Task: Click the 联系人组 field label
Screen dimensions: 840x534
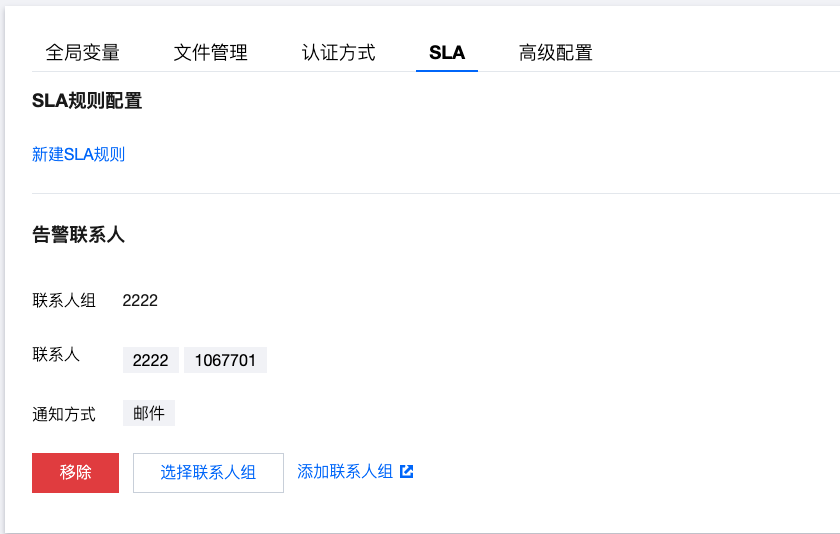Action: tap(64, 300)
